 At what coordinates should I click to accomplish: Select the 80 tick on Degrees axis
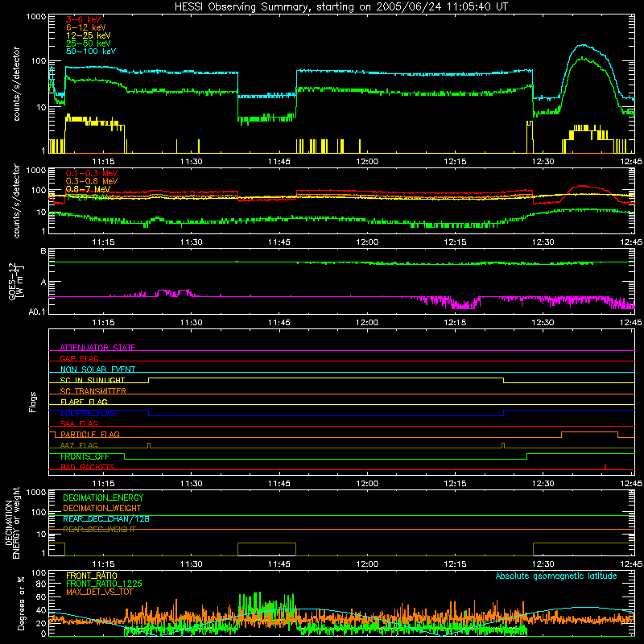pos(41,584)
